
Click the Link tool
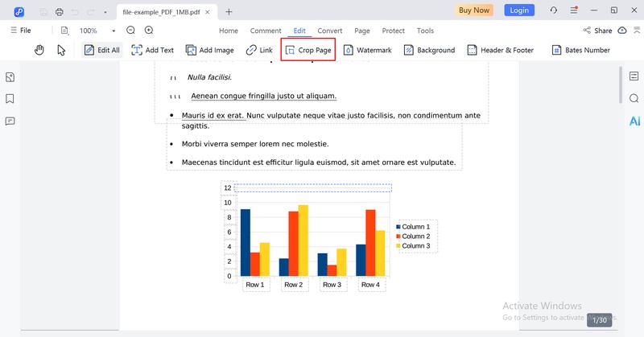(x=259, y=50)
